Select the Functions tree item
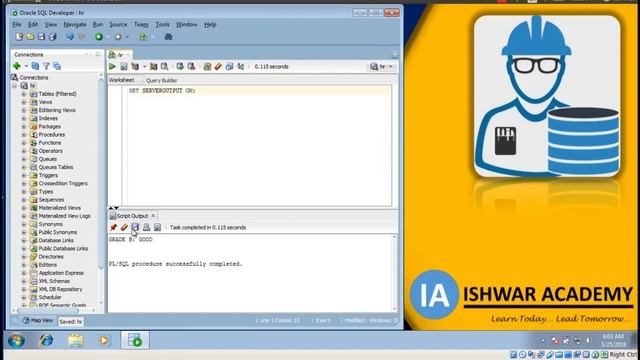The image size is (640, 360). (x=50, y=143)
